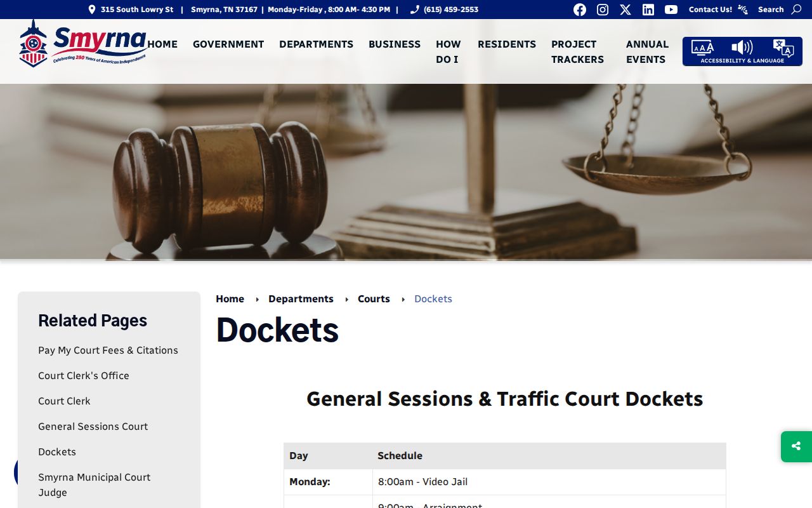Open text size accessibility icon
The width and height of the screenshot is (812, 508).
pyautogui.click(x=702, y=48)
